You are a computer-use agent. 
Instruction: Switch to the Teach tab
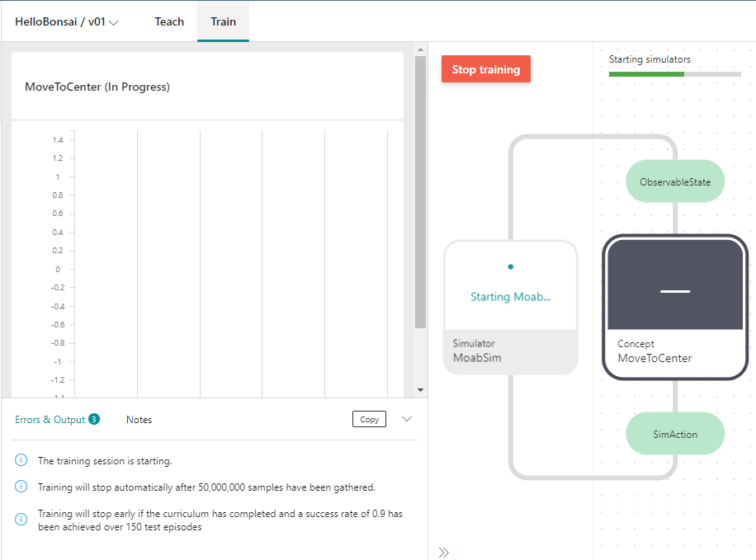tap(169, 21)
